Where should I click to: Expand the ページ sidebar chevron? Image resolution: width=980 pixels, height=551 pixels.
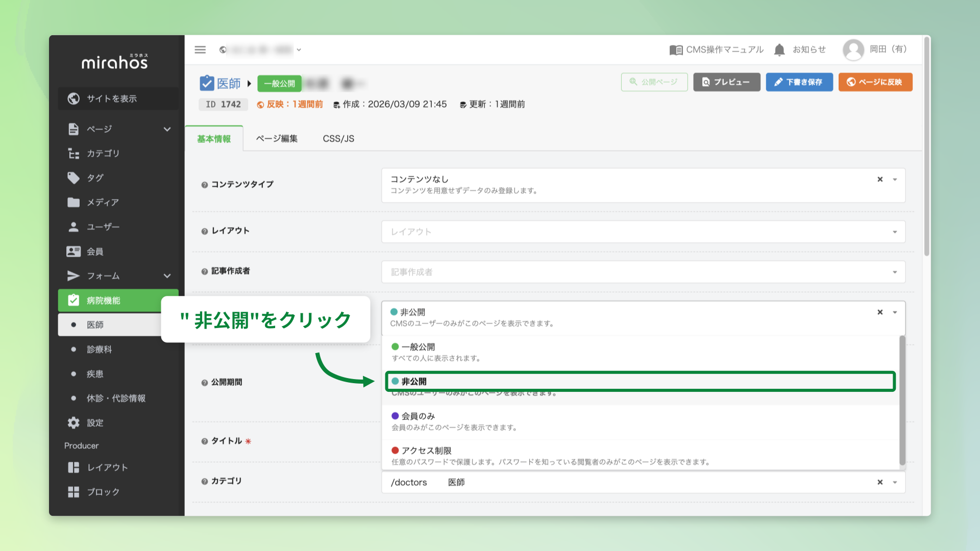tap(167, 129)
